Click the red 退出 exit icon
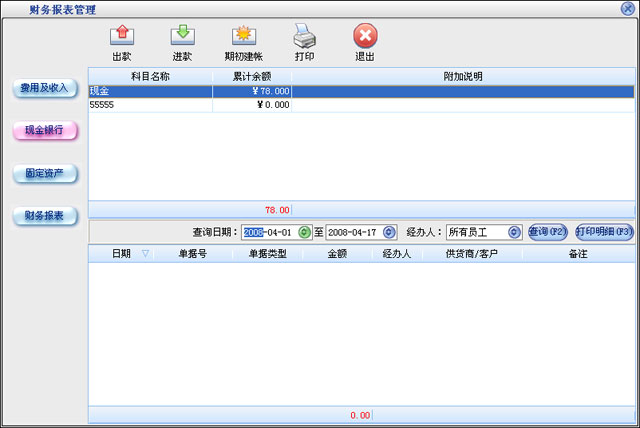The height and width of the screenshot is (428, 640). 365,37
